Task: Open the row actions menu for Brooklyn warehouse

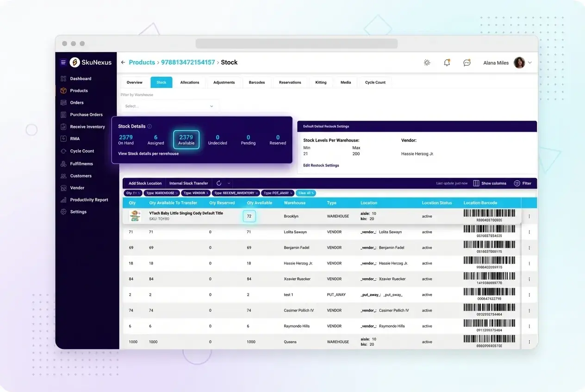Action: pos(529,216)
